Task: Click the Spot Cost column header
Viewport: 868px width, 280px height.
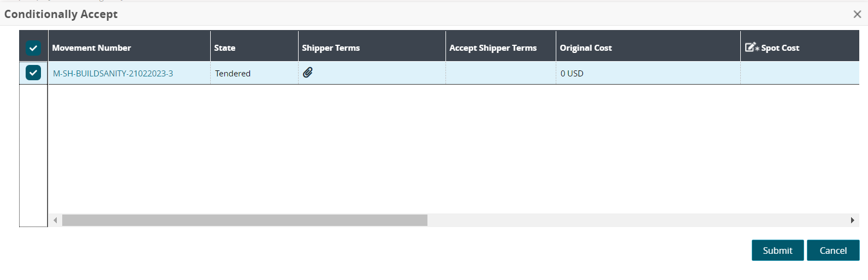Action: tap(780, 48)
